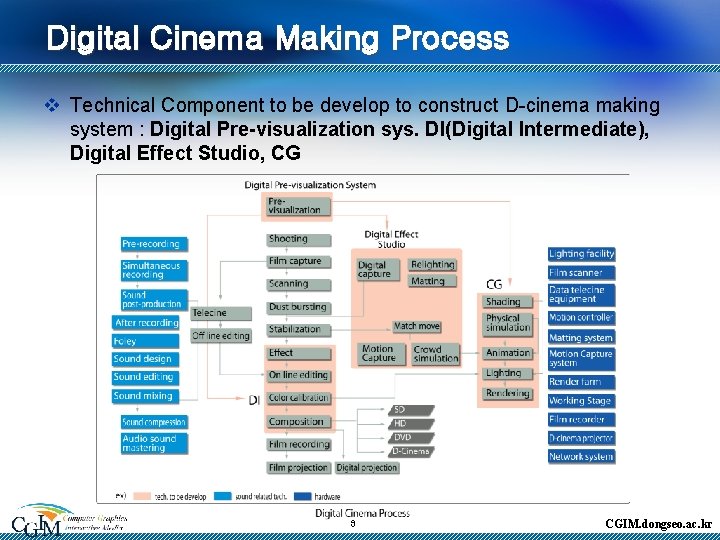Select the 'Sound compression' box
Screen dimensions: 720x540
[154, 422]
